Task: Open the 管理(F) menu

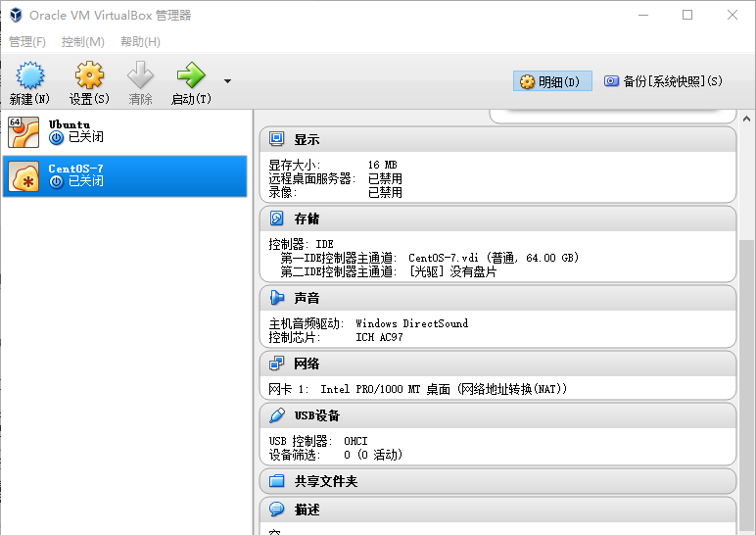Action: [x=27, y=42]
